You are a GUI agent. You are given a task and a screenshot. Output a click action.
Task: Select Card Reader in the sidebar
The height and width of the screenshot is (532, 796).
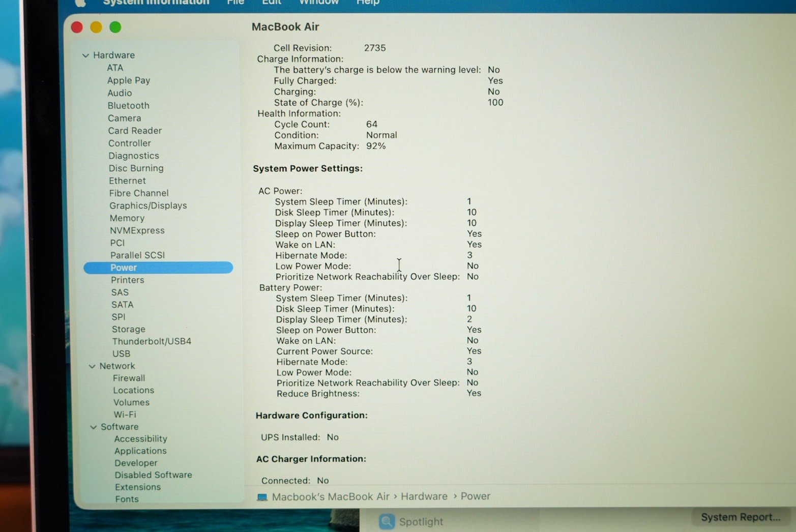pos(135,131)
